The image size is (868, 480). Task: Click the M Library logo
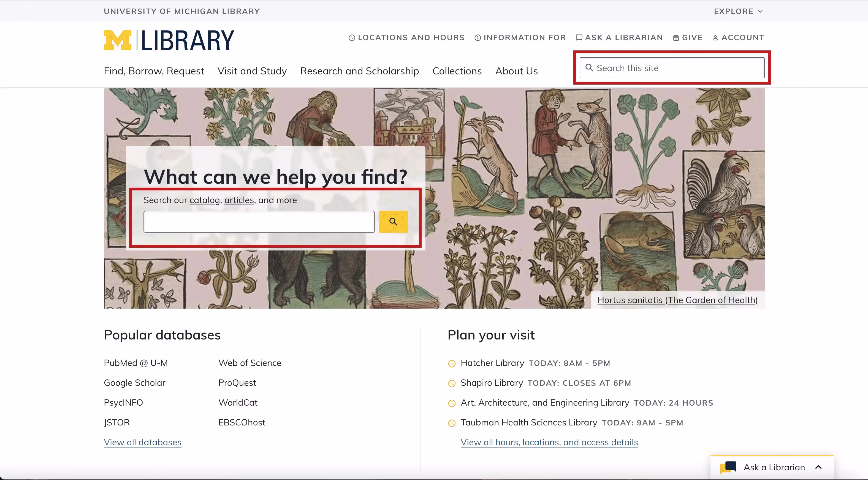[169, 40]
